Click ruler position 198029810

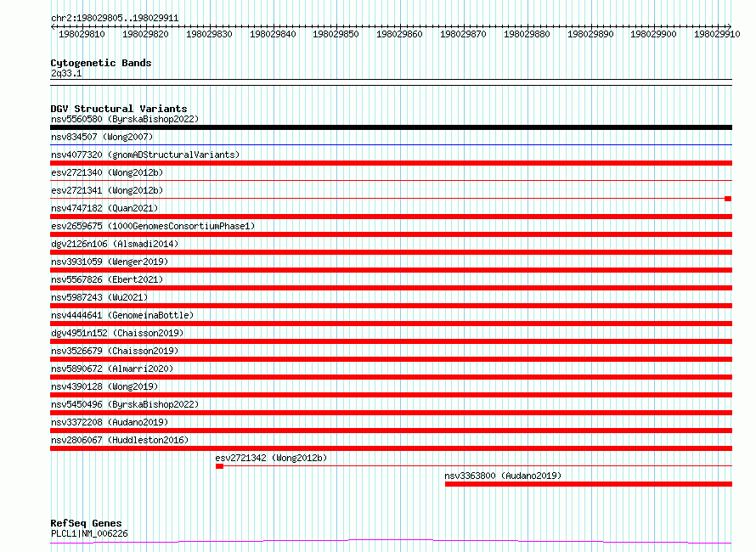[82, 34]
